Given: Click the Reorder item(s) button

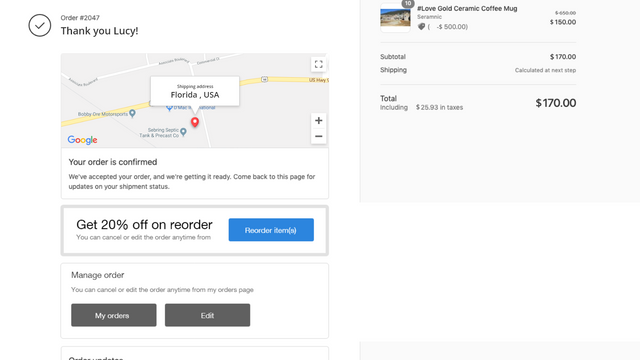Looking at the screenshot, I should pos(271,230).
